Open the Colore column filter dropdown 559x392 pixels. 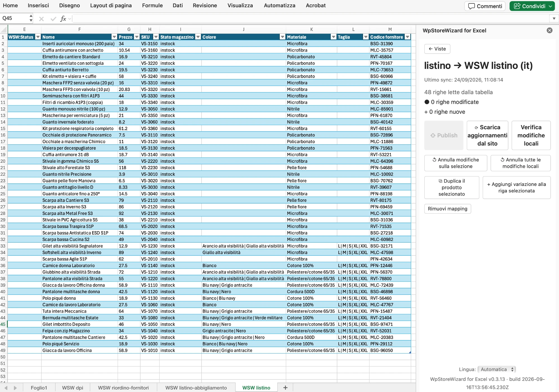click(283, 37)
